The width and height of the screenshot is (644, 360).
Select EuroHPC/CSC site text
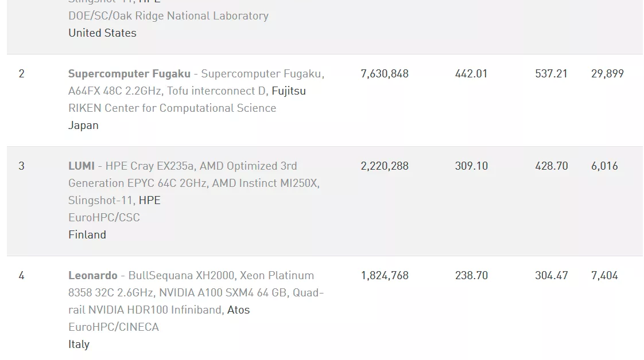click(104, 218)
